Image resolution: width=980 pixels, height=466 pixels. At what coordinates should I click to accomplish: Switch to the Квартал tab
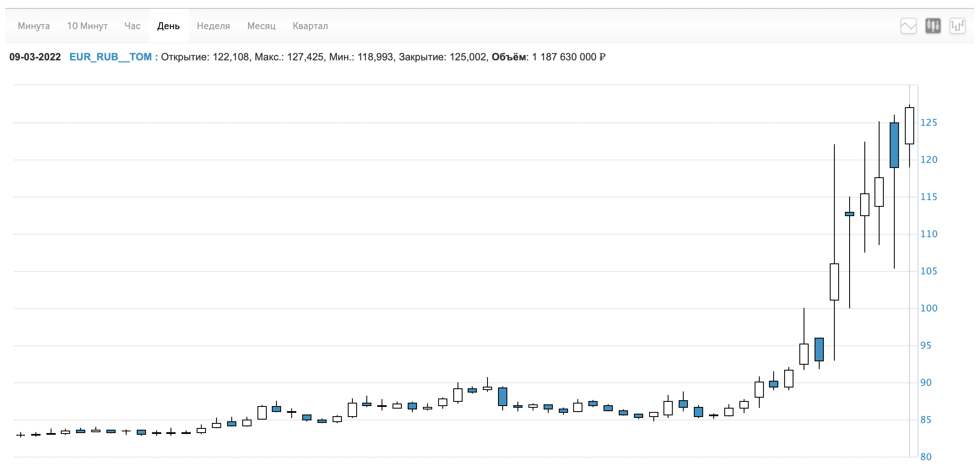click(310, 26)
